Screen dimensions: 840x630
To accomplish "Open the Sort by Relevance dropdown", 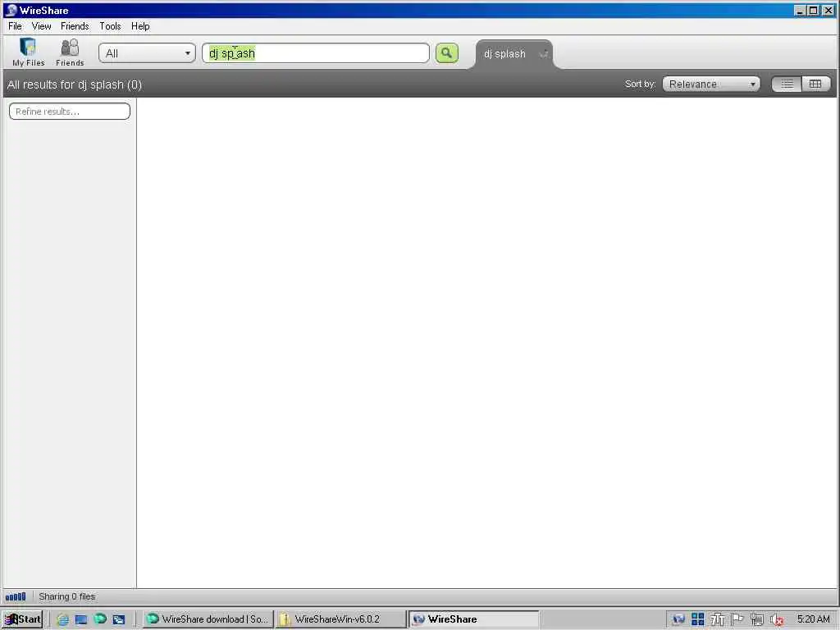I will 711,84.
